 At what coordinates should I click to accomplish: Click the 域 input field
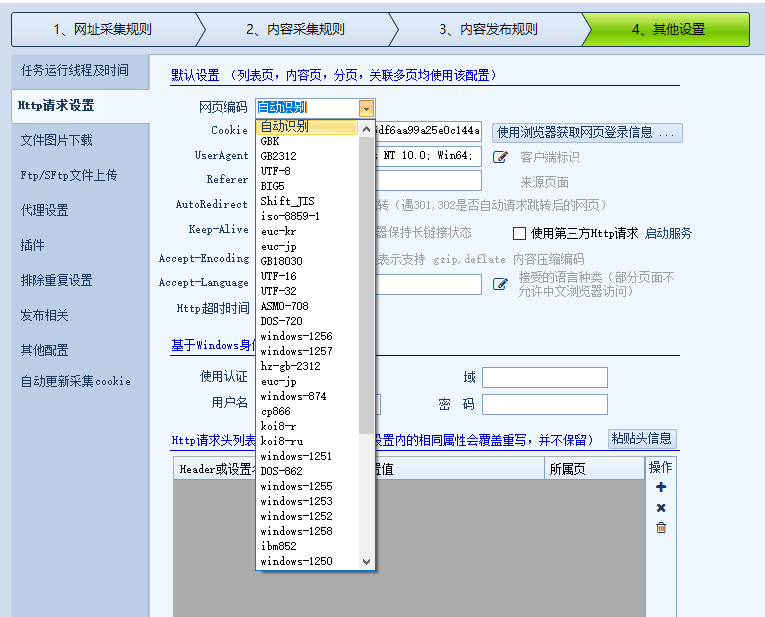click(544, 377)
